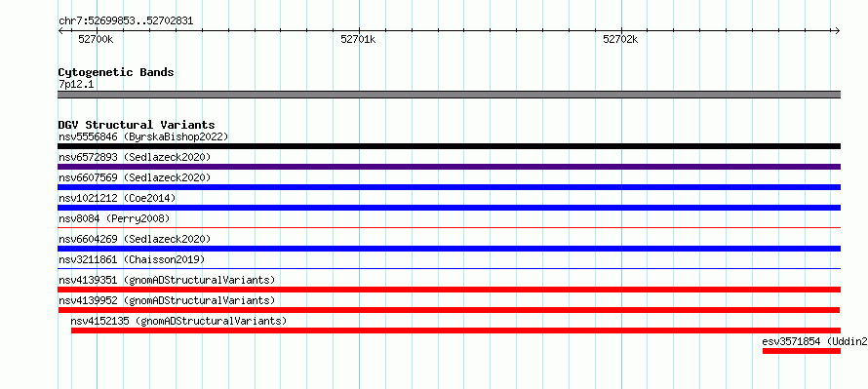Screen dimensions: 868x389
Task: Click the blue nsv6607569 variant bar
Action: coord(449,187)
